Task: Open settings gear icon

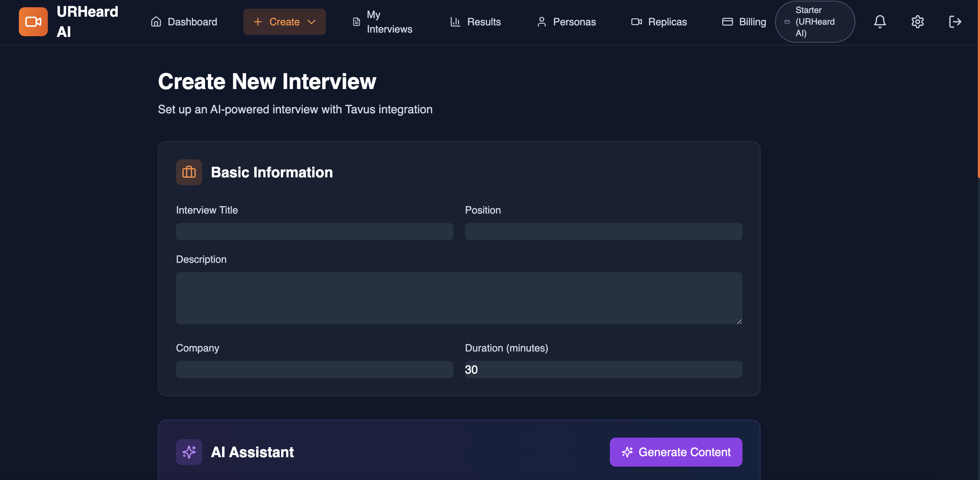Action: point(917,22)
